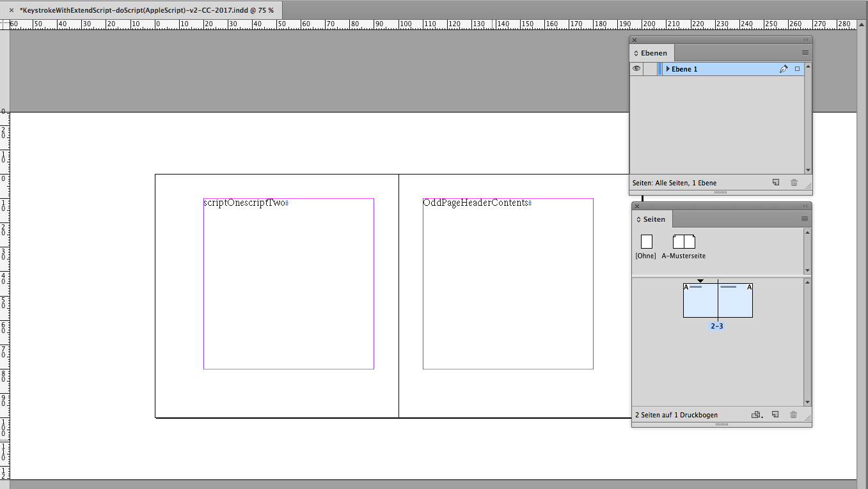Click the '2 Seiten auf 1 Druckbogen' status text
This screenshot has height=489, width=868.
676,415
